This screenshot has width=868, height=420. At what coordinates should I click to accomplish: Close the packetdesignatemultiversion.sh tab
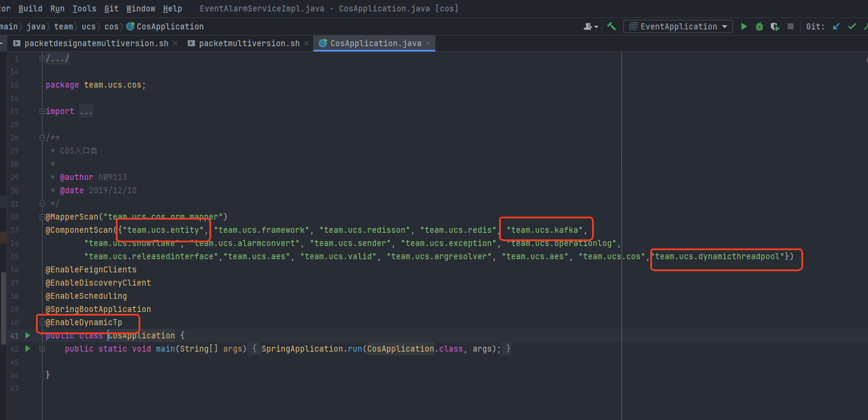(175, 43)
